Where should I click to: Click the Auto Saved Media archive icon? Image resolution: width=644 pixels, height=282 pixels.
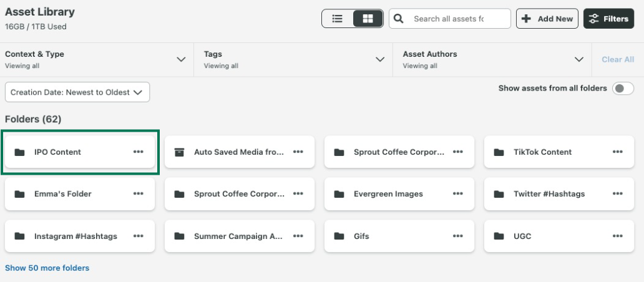pos(179,152)
